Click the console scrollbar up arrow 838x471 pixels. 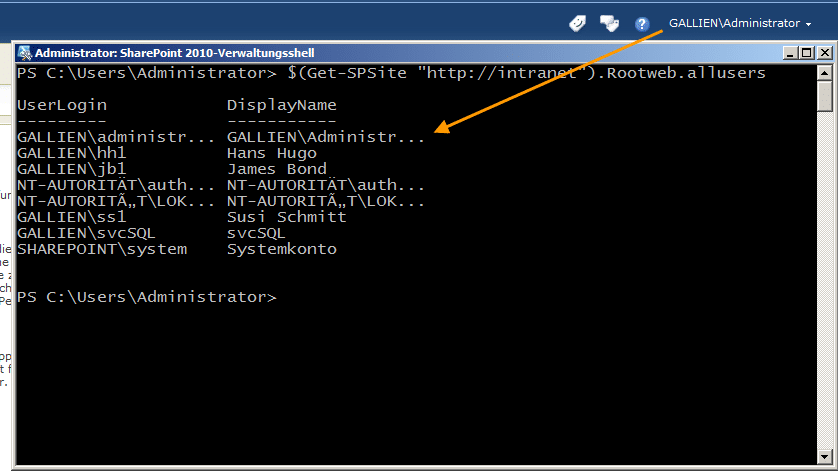825,73
